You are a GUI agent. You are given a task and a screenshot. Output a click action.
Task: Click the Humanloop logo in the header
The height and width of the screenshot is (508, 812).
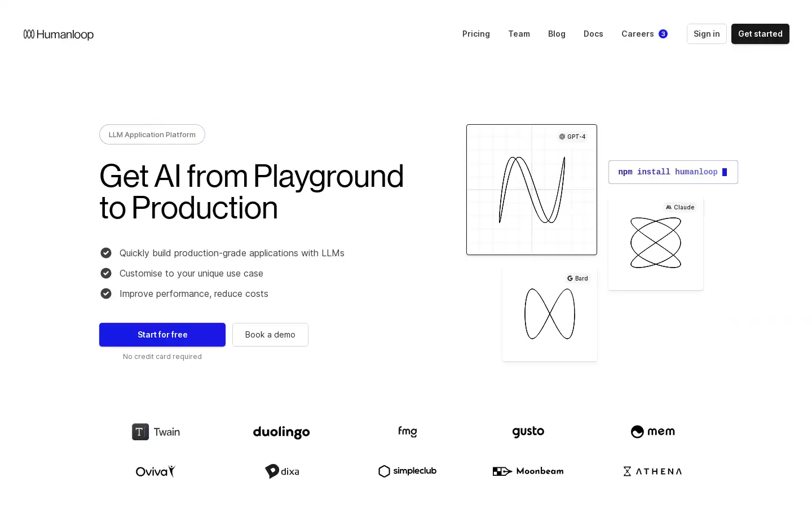(59, 34)
